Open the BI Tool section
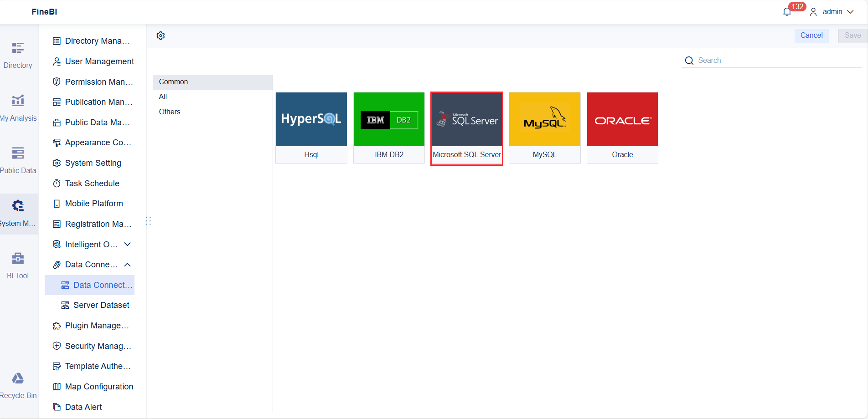Viewport: 868px width, 419px height. (18, 266)
